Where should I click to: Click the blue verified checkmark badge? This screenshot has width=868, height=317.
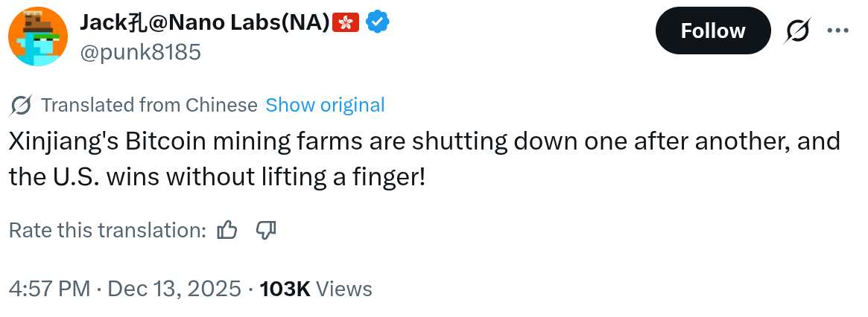pos(378,23)
